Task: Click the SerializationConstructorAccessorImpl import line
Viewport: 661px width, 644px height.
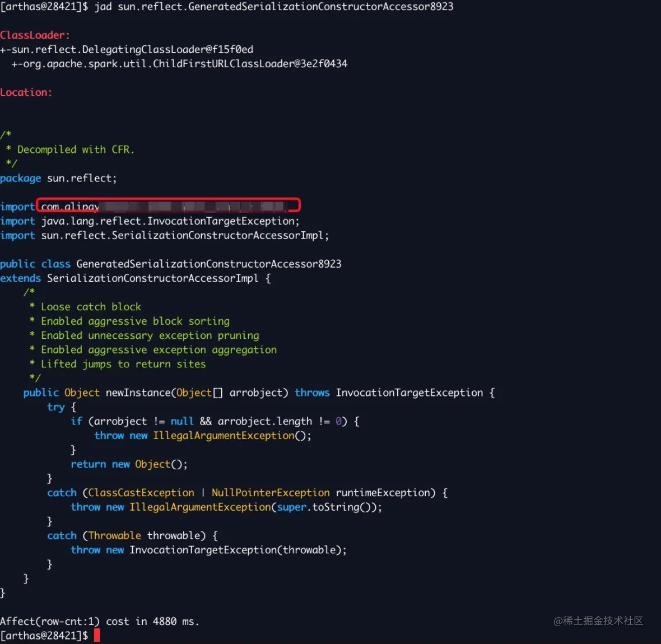Action: pyautogui.click(x=164, y=235)
